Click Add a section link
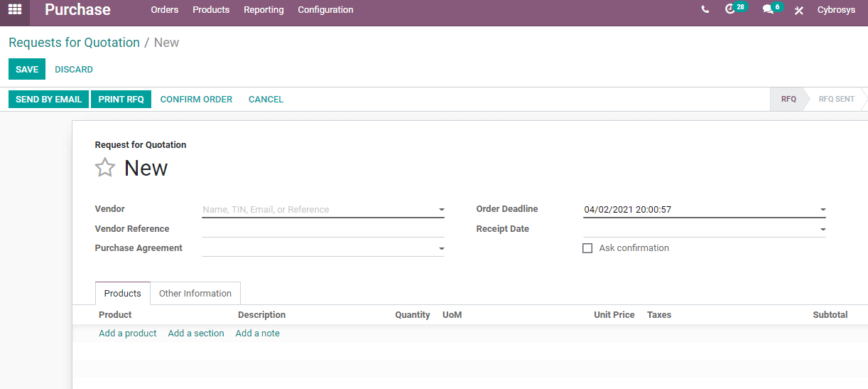The height and width of the screenshot is (389, 868). pos(196,334)
